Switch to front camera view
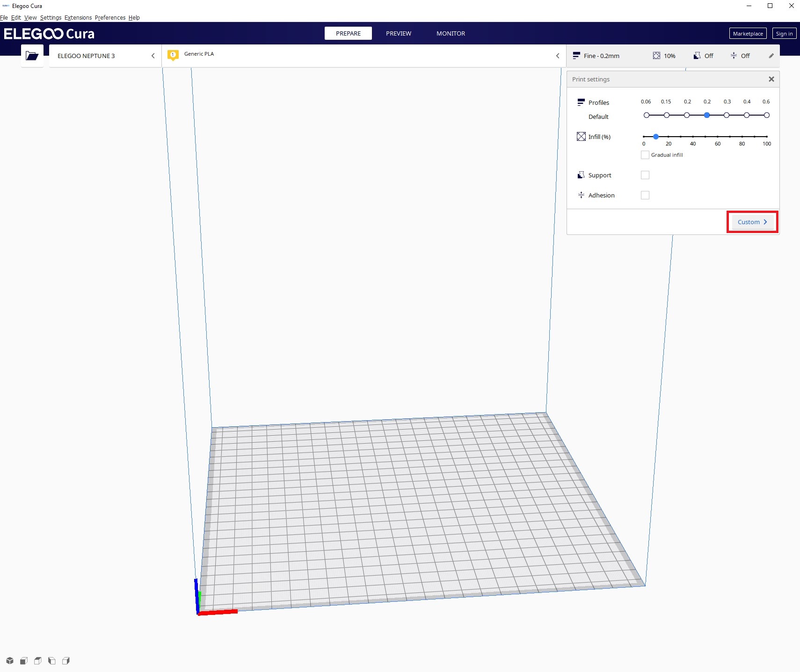Image resolution: width=800 pixels, height=672 pixels. 24,661
